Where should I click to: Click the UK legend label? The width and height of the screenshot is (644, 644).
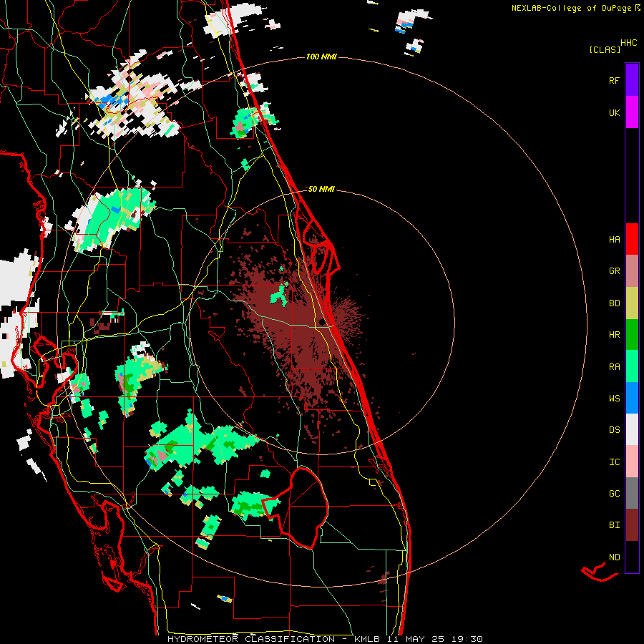(x=614, y=112)
